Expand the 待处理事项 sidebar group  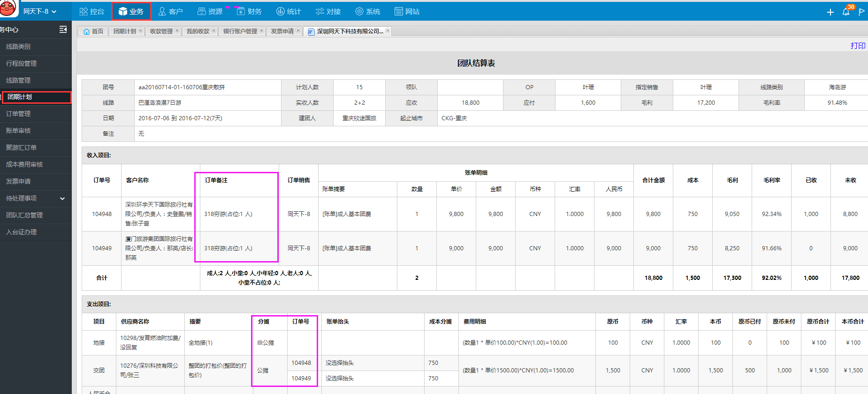[36, 198]
